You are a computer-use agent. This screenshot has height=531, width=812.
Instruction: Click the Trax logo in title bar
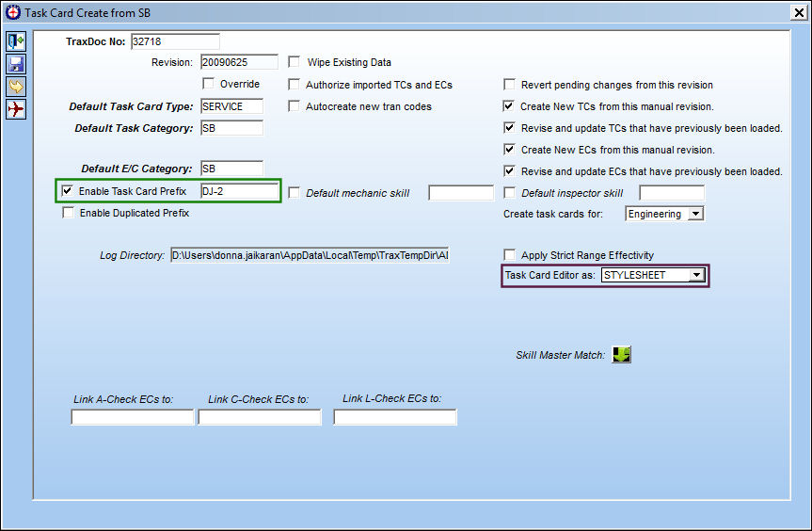pyautogui.click(x=13, y=12)
